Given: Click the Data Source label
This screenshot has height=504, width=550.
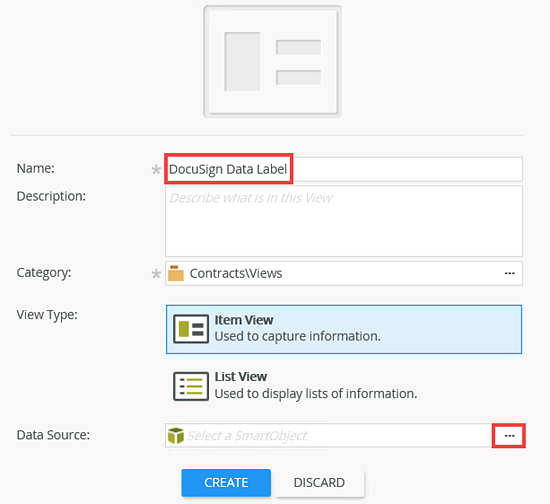Looking at the screenshot, I should (53, 435).
